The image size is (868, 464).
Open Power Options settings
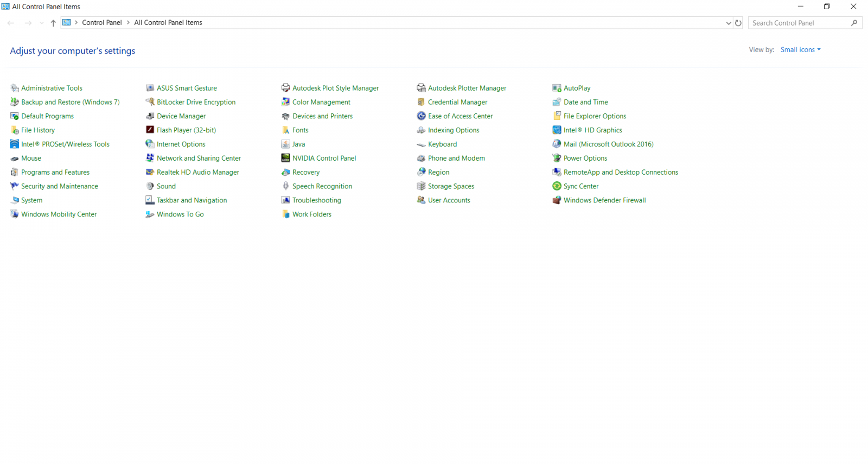pos(585,158)
